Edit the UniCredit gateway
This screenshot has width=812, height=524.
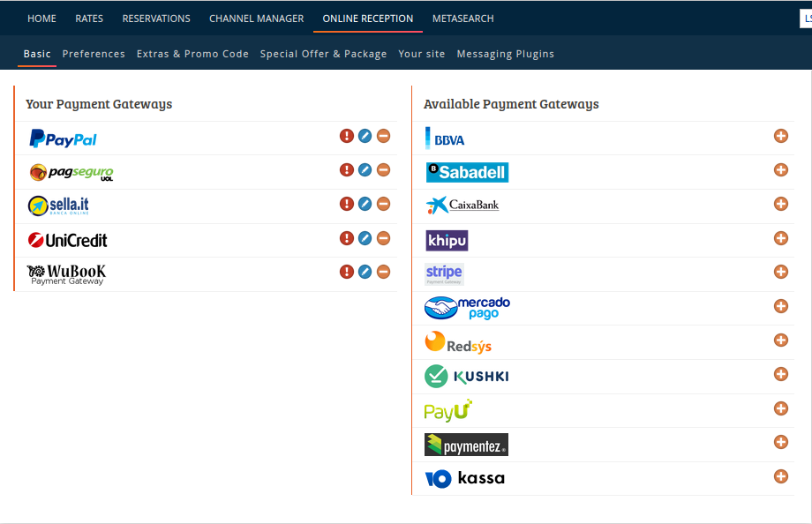[365, 238]
